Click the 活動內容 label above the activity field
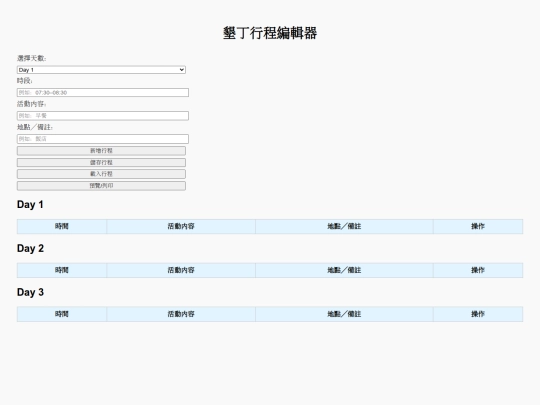Image resolution: width=540 pixels, height=405 pixels. pyautogui.click(x=31, y=104)
